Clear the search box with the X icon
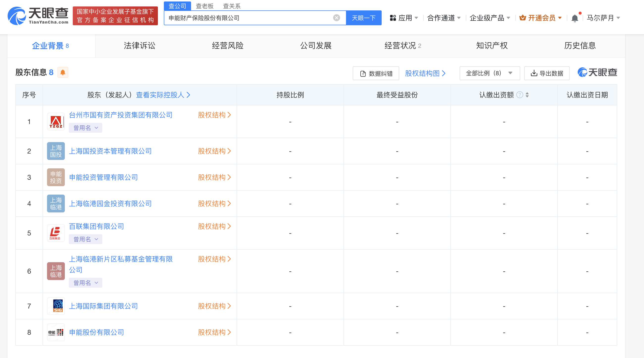 (336, 18)
